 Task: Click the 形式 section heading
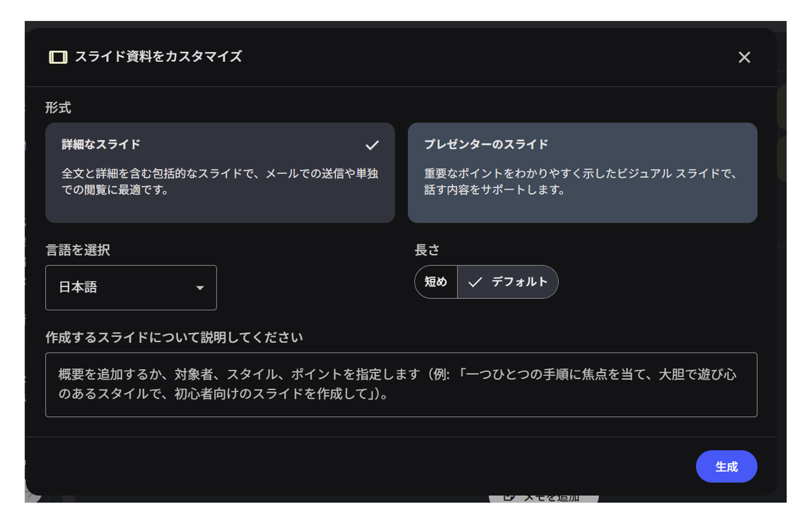coord(58,107)
